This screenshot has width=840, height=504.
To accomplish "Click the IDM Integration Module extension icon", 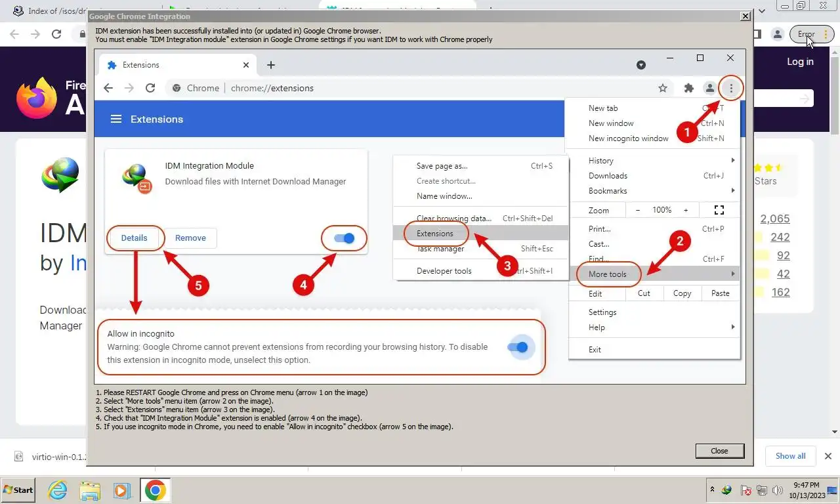I will click(137, 178).
